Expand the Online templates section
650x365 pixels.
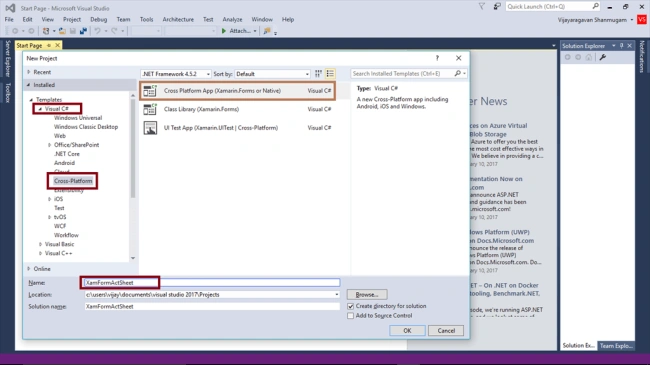tap(29, 269)
